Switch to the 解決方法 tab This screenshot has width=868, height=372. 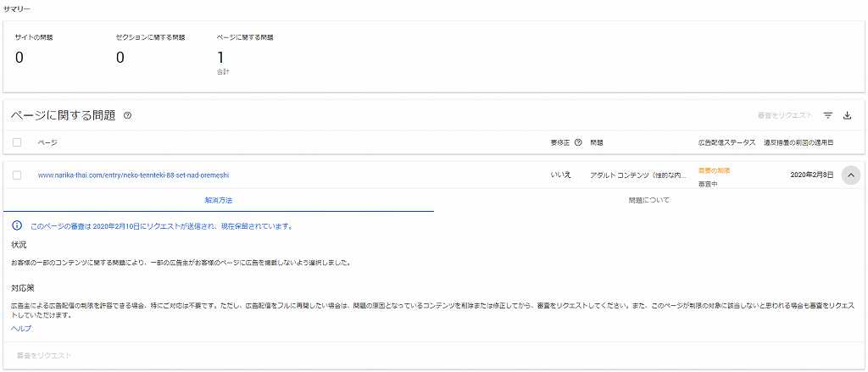coord(218,200)
